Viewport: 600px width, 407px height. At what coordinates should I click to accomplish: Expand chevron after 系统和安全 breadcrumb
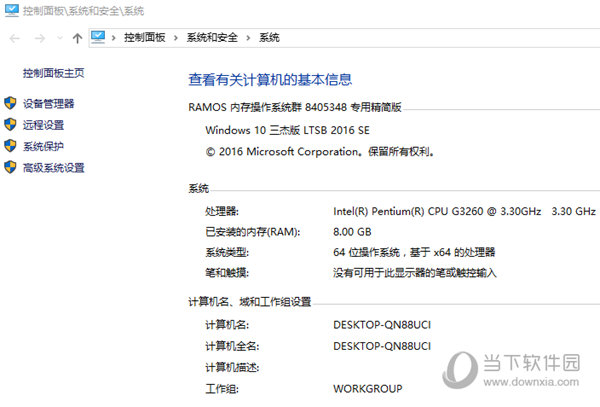248,38
